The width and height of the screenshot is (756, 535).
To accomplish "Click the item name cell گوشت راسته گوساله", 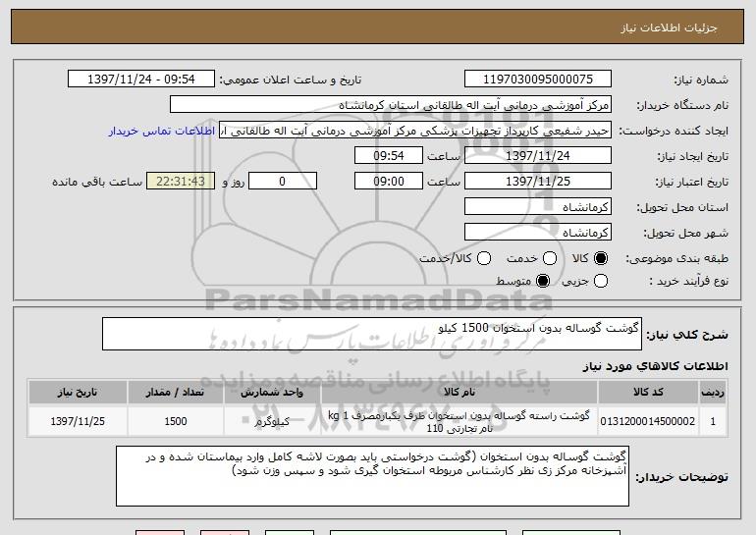I will pos(459,421).
